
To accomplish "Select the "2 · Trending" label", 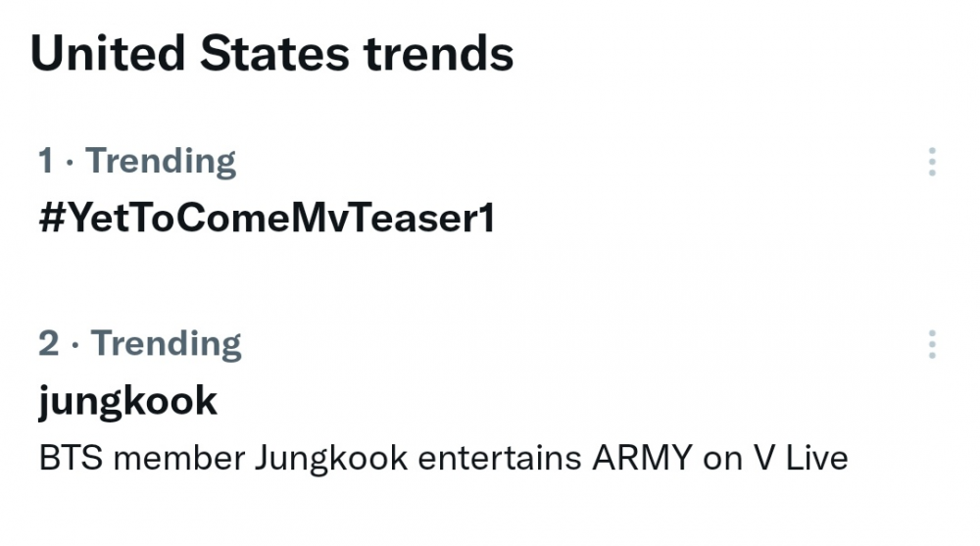I will click(x=139, y=343).
